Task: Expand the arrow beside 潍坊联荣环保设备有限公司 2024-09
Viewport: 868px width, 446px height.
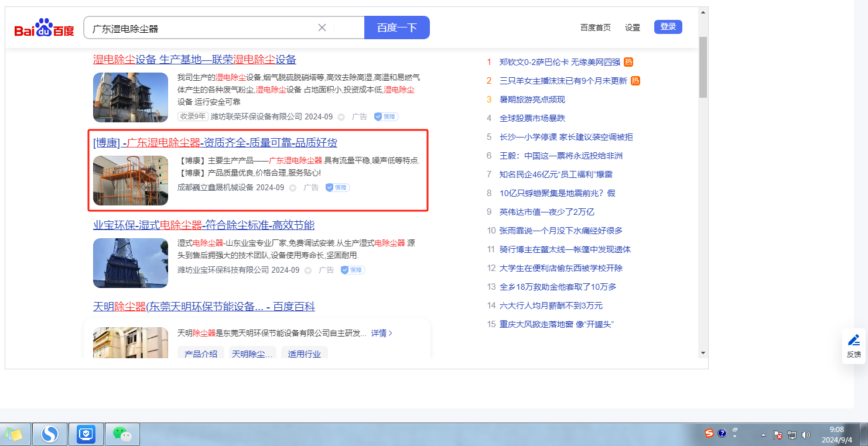Action: pos(341,117)
